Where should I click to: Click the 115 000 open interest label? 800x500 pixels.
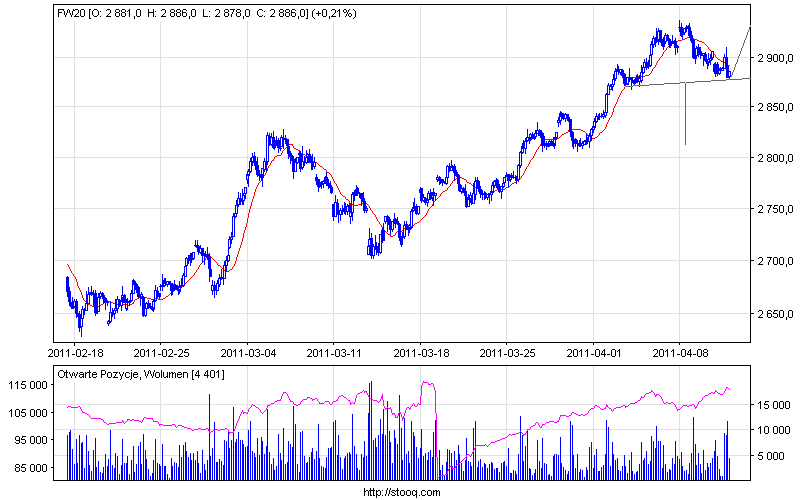click(x=28, y=386)
